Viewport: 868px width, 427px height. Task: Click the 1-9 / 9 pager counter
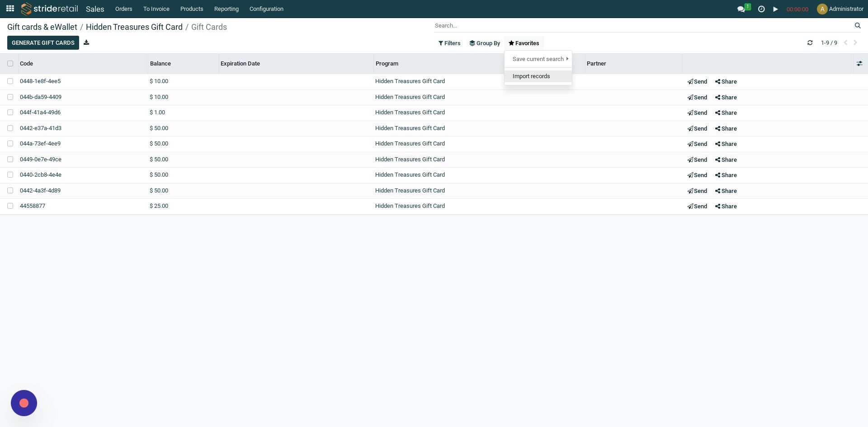(x=829, y=43)
